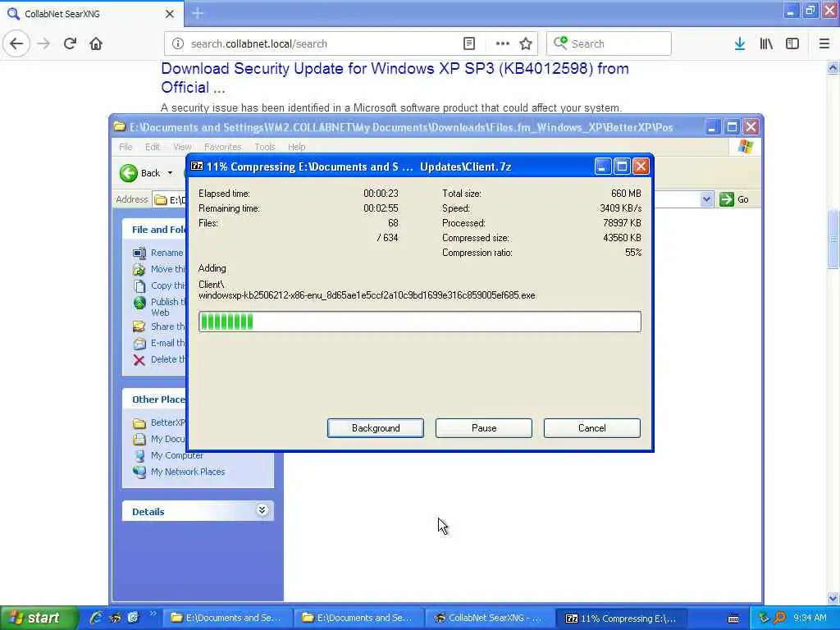Screen dimensions: 840x630
Task: Close the CollabNet SearXNG tab
Action: 169,14
